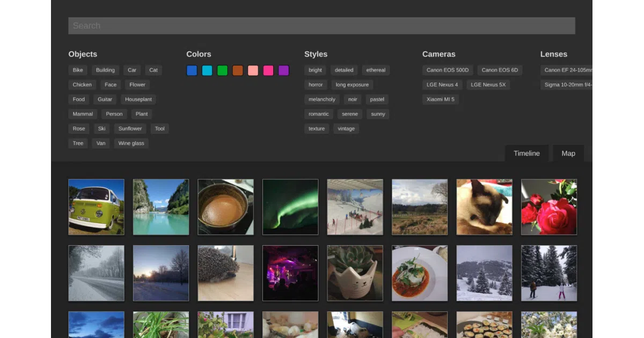Select the blue color swatch
This screenshot has height=338, width=644.
pyautogui.click(x=192, y=70)
